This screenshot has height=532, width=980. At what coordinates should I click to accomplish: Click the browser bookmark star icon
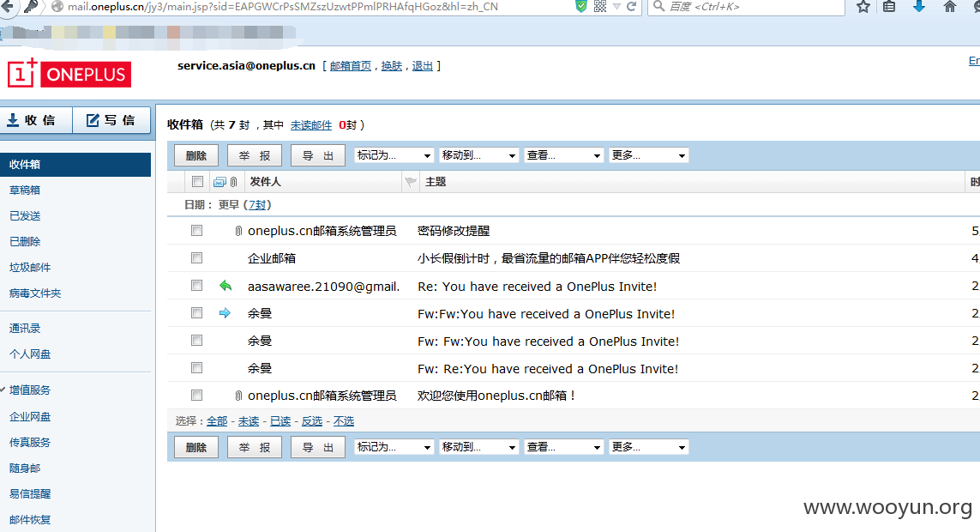pos(863,7)
